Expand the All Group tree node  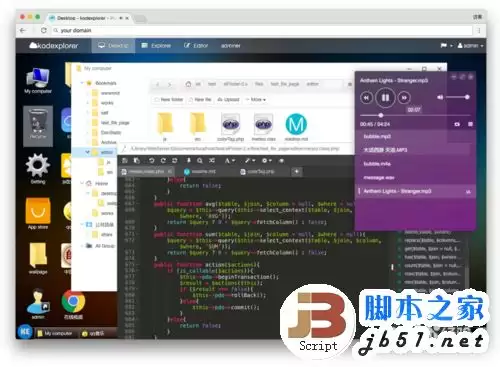click(82, 246)
